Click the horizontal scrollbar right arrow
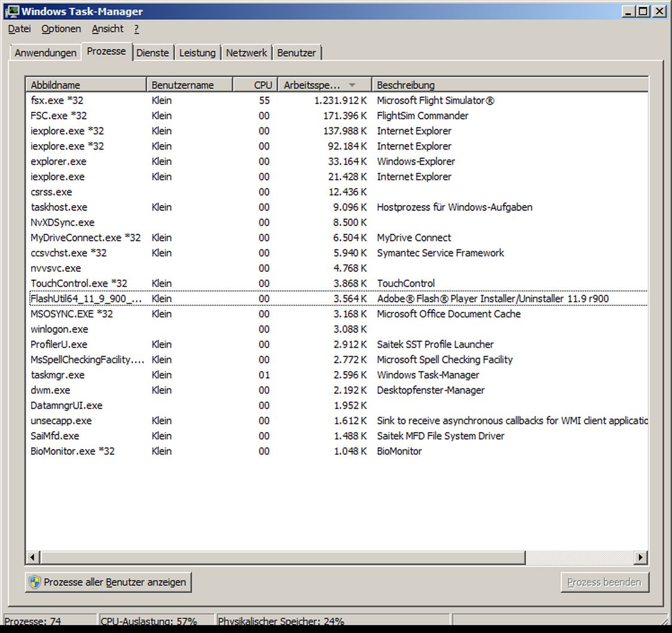Screen dimensions: 672x633 coord(641,558)
